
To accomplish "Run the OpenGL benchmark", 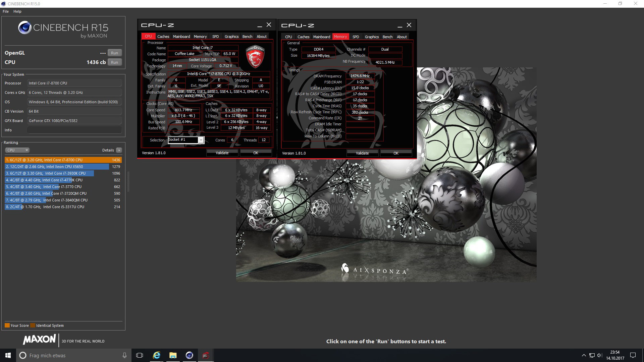I will coord(114,53).
